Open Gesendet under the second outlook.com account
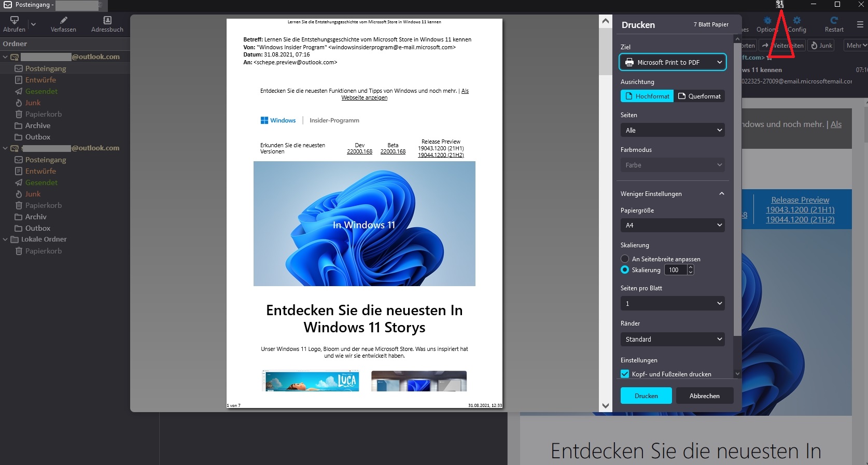This screenshot has width=868, height=465. [41, 182]
